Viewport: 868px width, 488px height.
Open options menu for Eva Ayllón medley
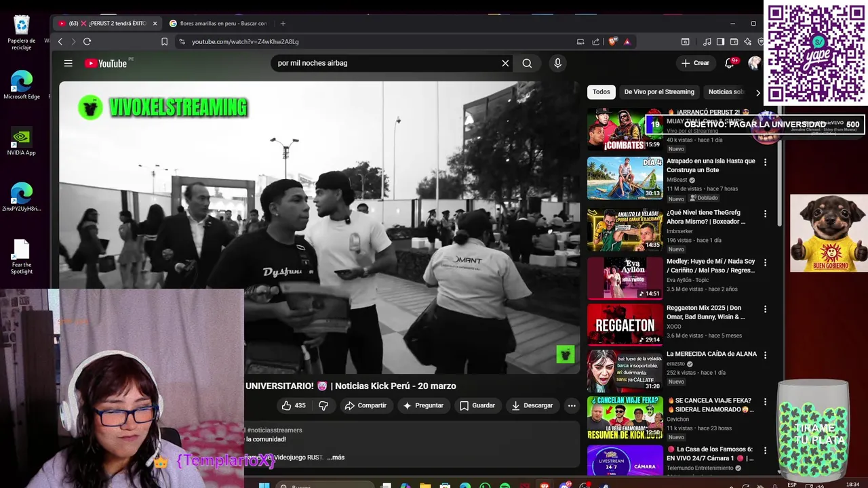pos(765,262)
